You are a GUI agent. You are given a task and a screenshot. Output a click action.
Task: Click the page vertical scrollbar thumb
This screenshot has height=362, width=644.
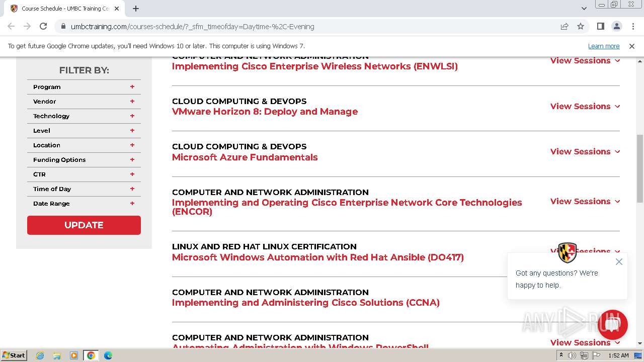coord(640,168)
